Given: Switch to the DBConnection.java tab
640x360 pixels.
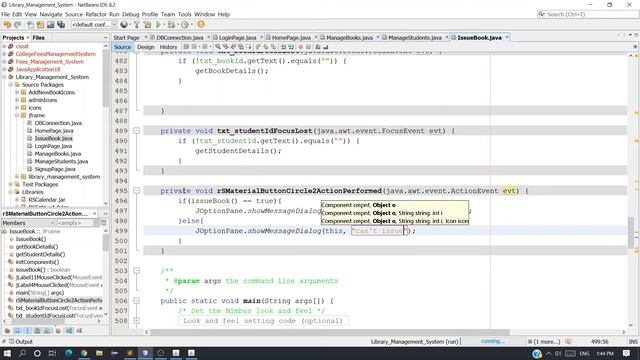Looking at the screenshot, I should coord(180,38).
